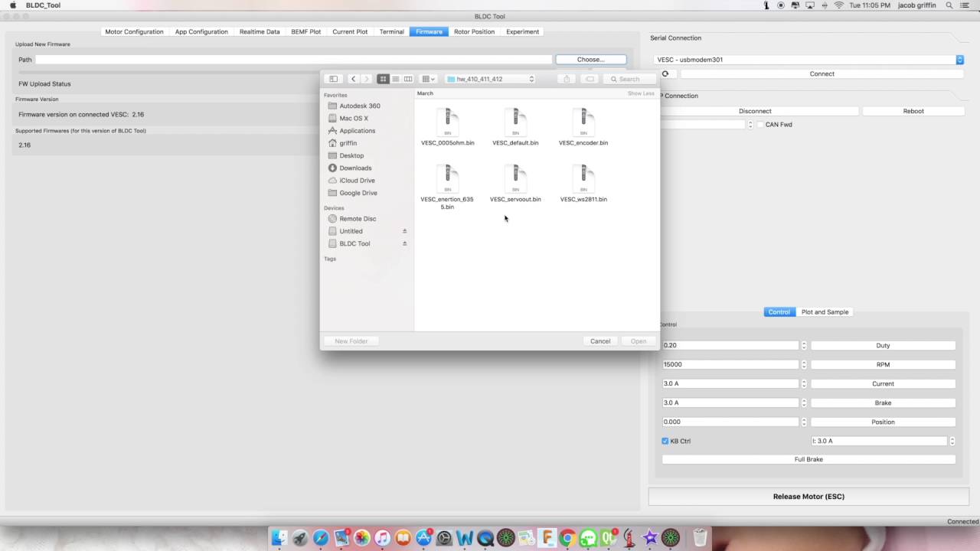
Task: Open the Terminal tab
Action: (x=392, y=31)
